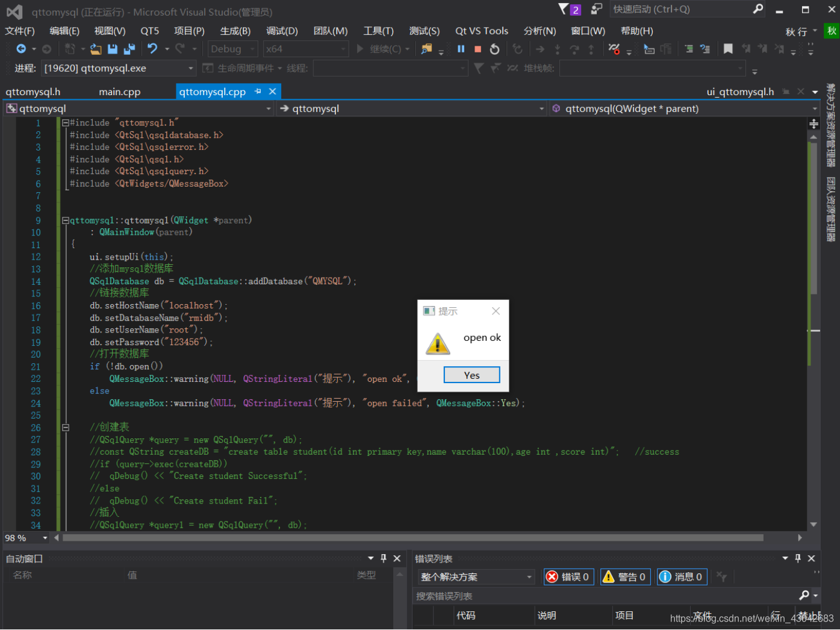
Task: Click the Restart debugging icon
Action: click(494, 49)
